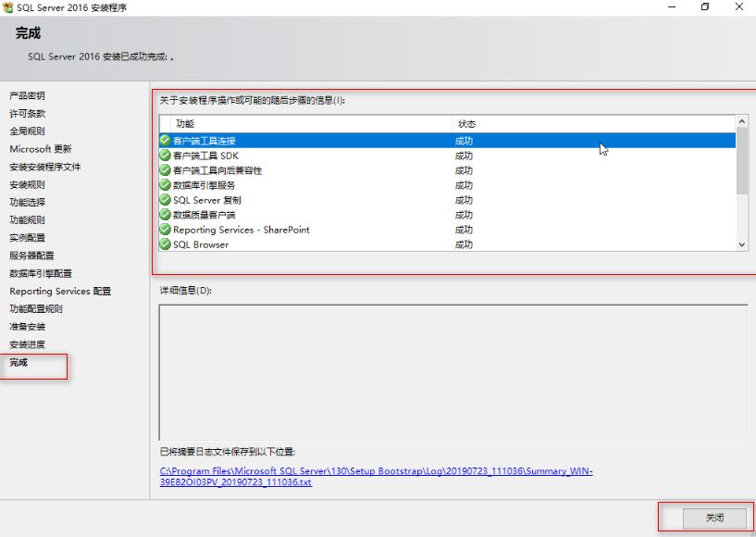Select the 数据质量客户端 row
756x537 pixels.
448,215
